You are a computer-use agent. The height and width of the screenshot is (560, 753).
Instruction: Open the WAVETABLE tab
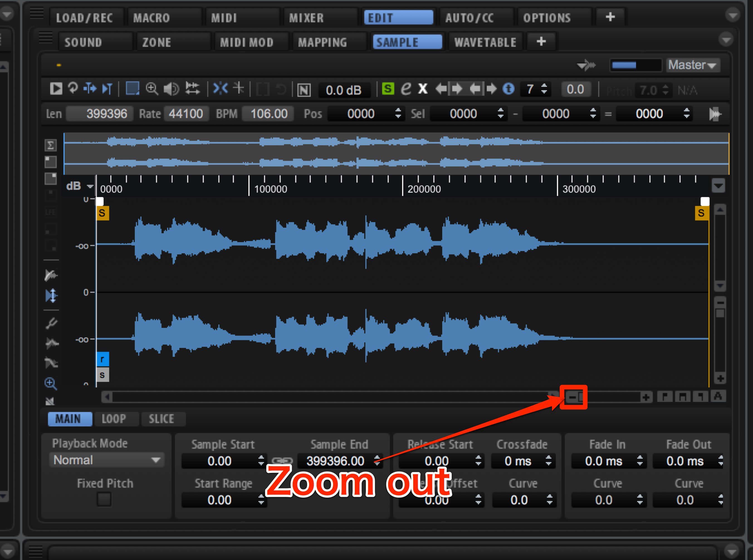pos(485,42)
